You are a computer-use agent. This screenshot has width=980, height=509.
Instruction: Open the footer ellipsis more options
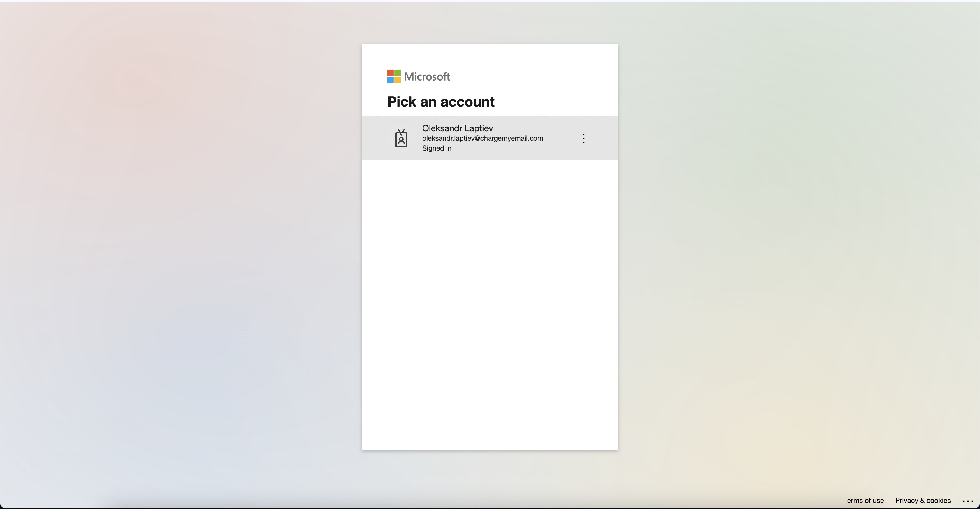[967, 501]
